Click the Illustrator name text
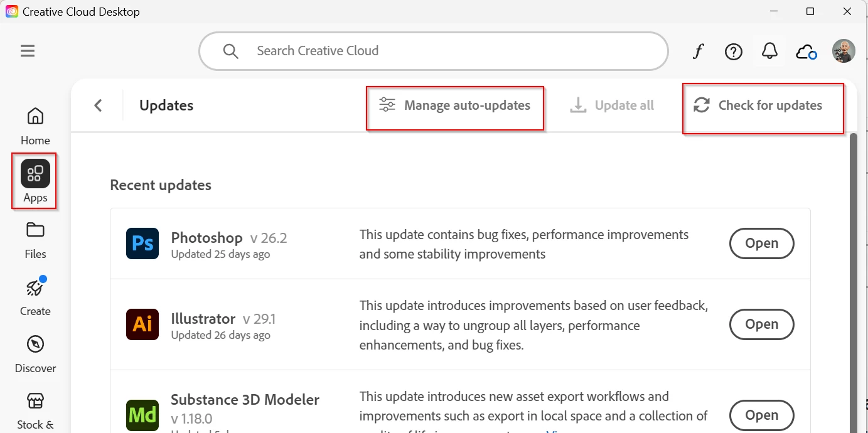Image resolution: width=868 pixels, height=433 pixels. 203,319
